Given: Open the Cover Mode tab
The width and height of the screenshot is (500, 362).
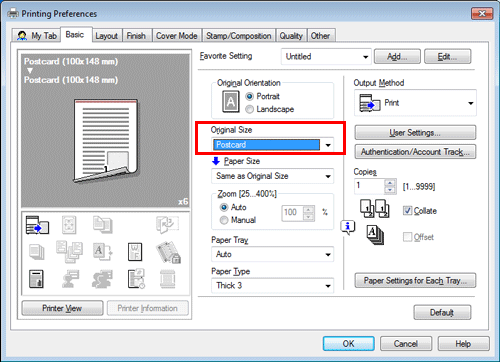Looking at the screenshot, I should 177,36.
